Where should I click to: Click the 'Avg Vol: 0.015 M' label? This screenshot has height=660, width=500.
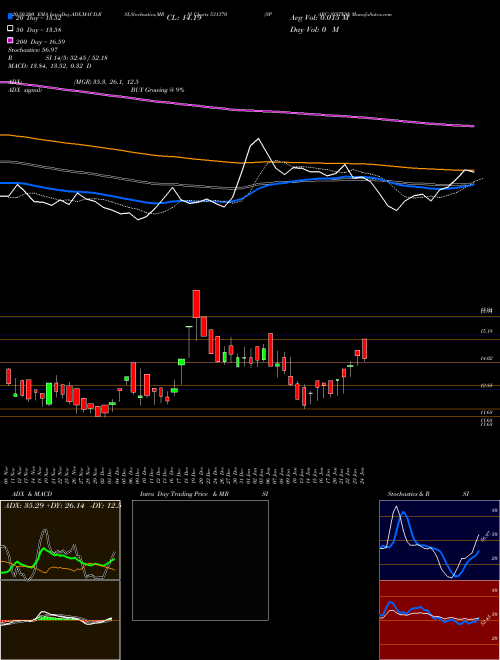[319, 18]
